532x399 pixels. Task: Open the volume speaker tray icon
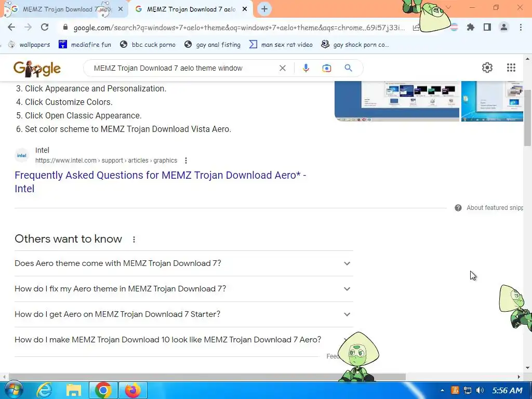480,391
